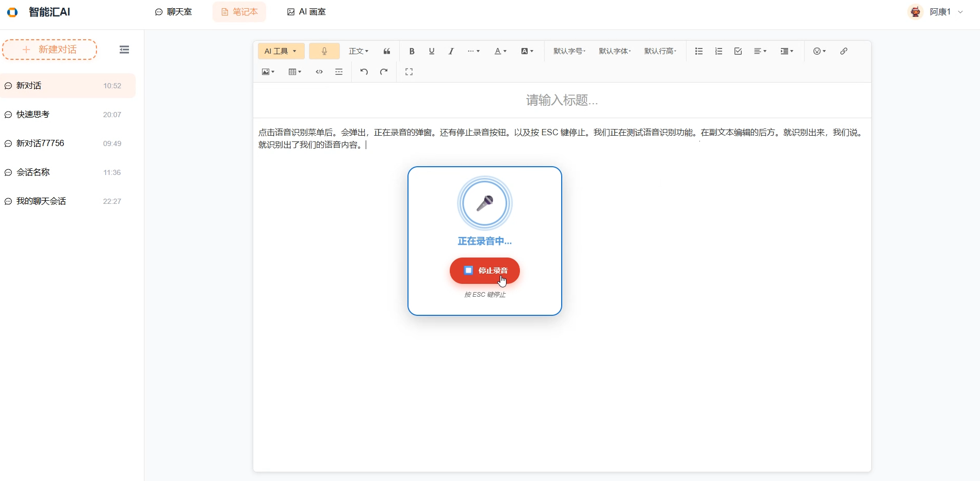Enable the task checklist formatting

pyautogui.click(x=738, y=51)
